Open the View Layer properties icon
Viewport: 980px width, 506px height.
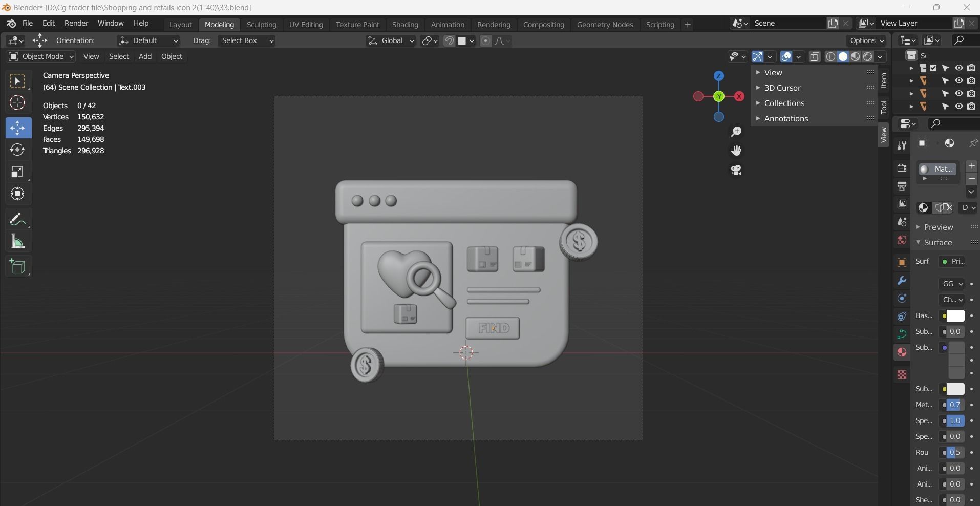click(902, 204)
